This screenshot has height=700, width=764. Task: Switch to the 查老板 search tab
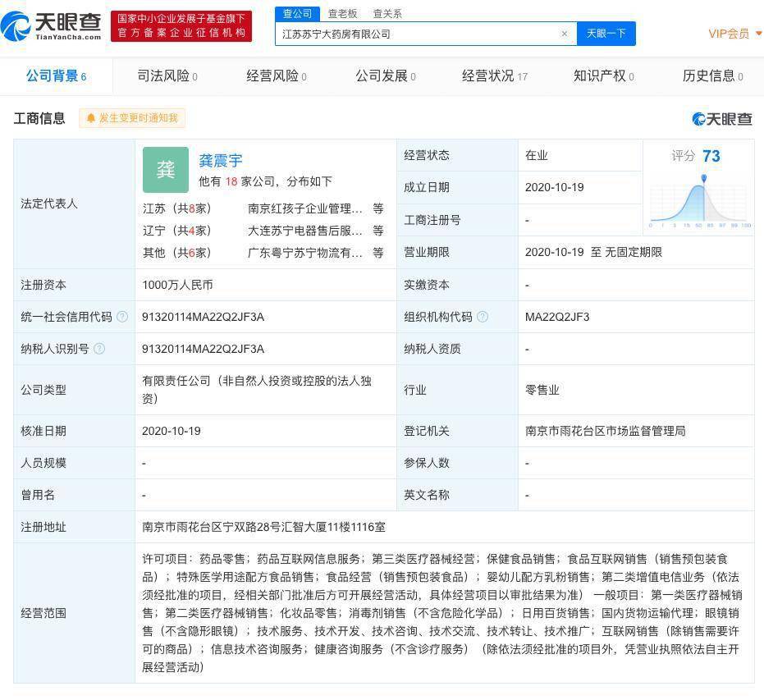342,14
